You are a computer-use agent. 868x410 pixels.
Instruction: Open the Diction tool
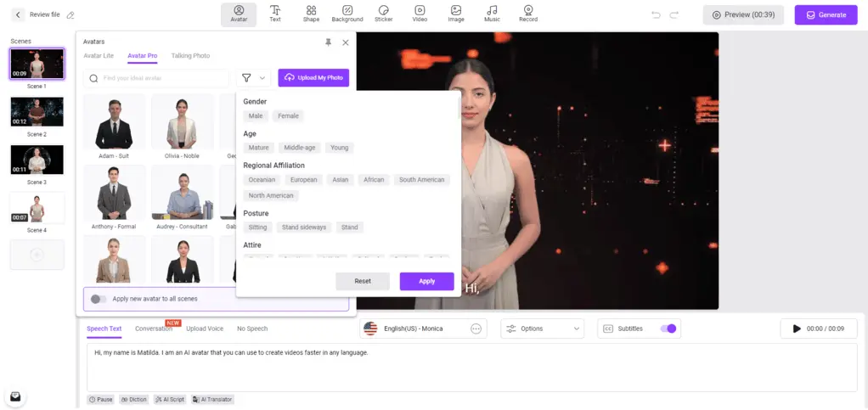pos(134,400)
